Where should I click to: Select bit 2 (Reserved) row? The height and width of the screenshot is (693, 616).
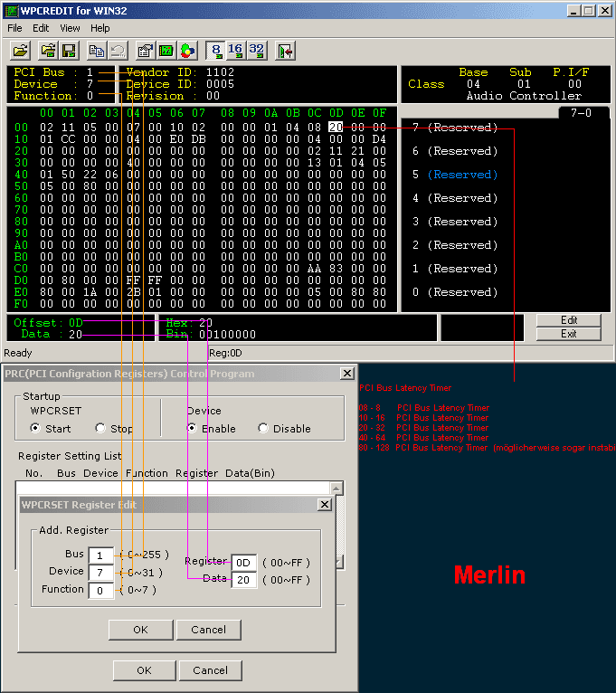(455, 245)
